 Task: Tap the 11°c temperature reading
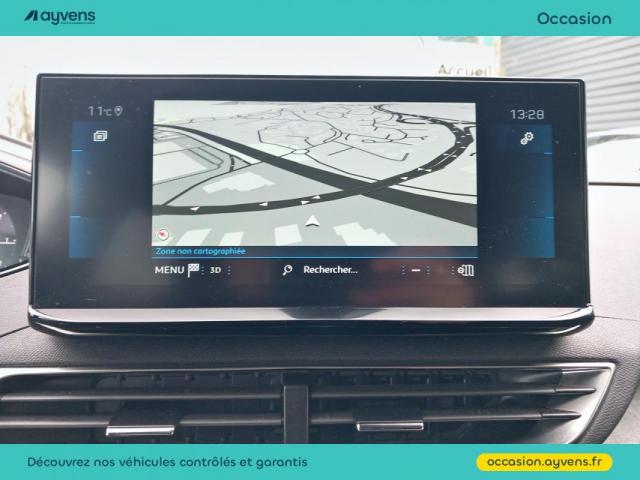point(100,111)
